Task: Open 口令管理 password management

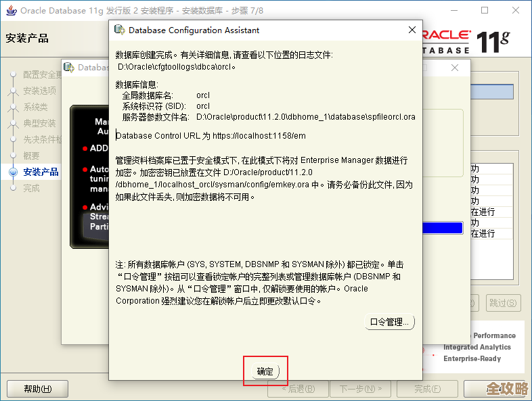Action: coord(389,322)
